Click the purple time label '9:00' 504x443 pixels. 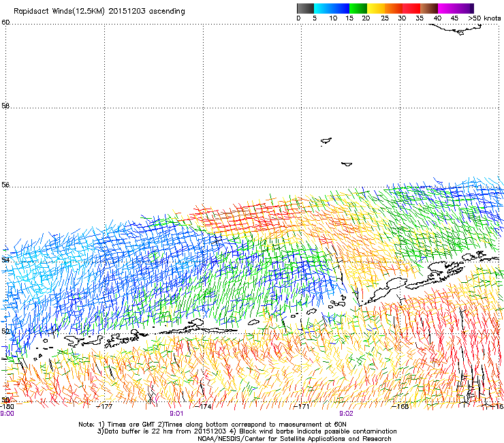pos(7,414)
